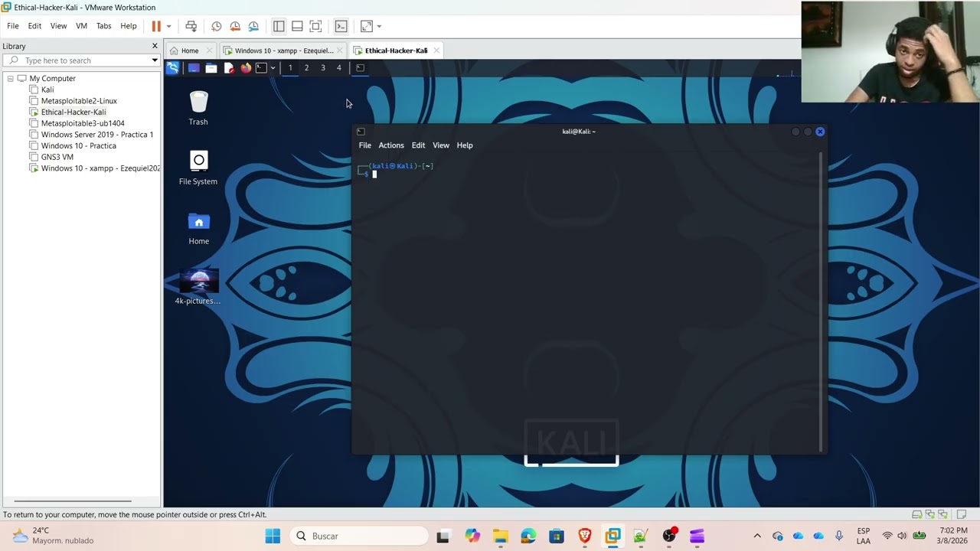Enter VMware full screen mode
This screenshot has width=980, height=551.
tap(315, 26)
